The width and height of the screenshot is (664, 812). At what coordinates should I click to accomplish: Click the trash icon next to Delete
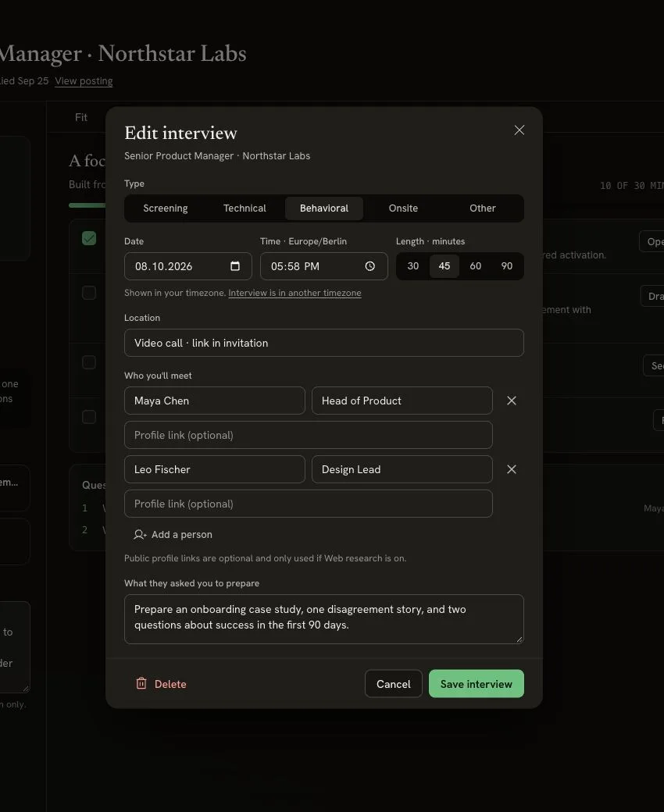pyautogui.click(x=141, y=684)
